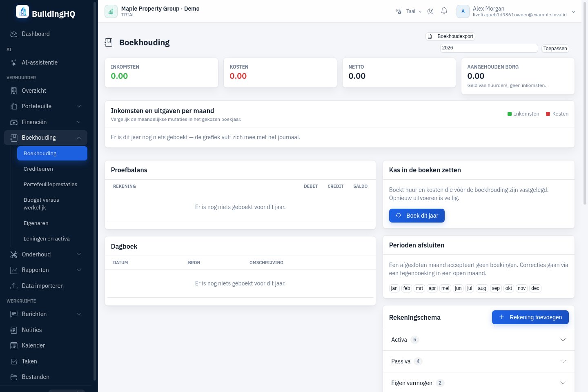Close the jan period
Viewport: 588px width, 392px height.
coord(394,288)
